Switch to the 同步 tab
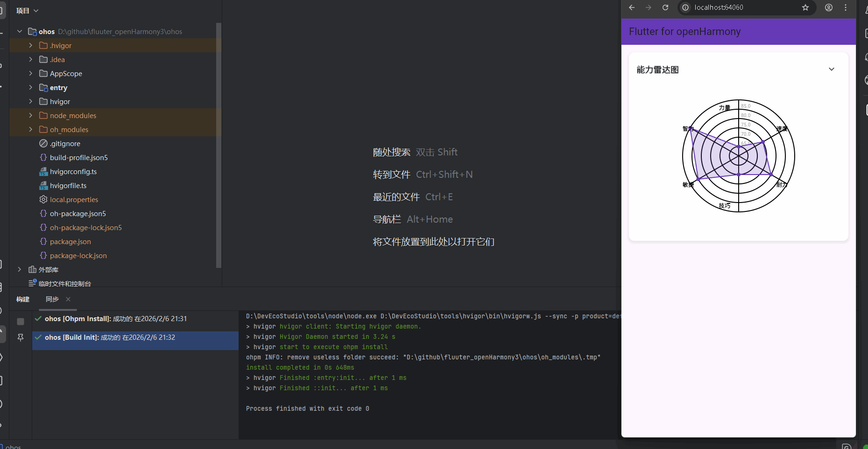 [x=52, y=299]
